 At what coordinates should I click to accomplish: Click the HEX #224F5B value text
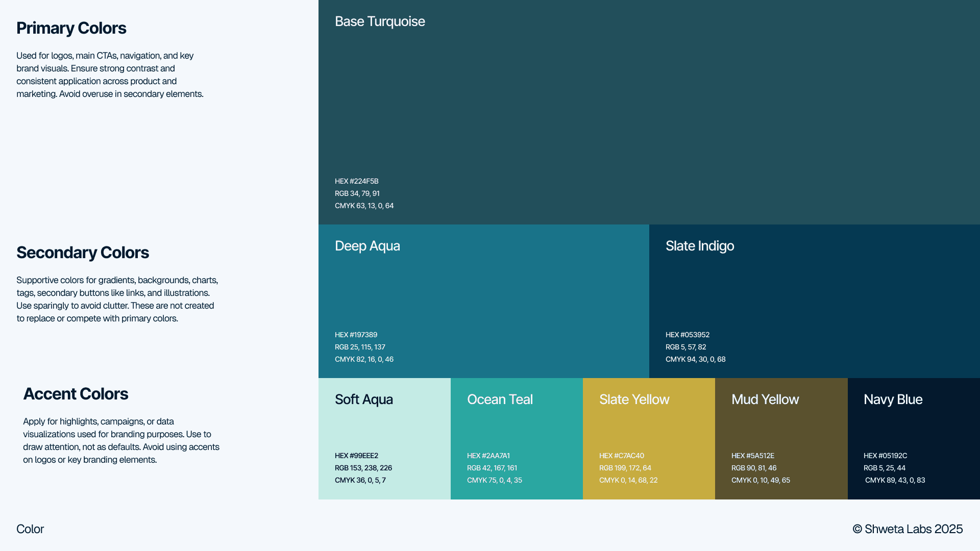click(356, 181)
